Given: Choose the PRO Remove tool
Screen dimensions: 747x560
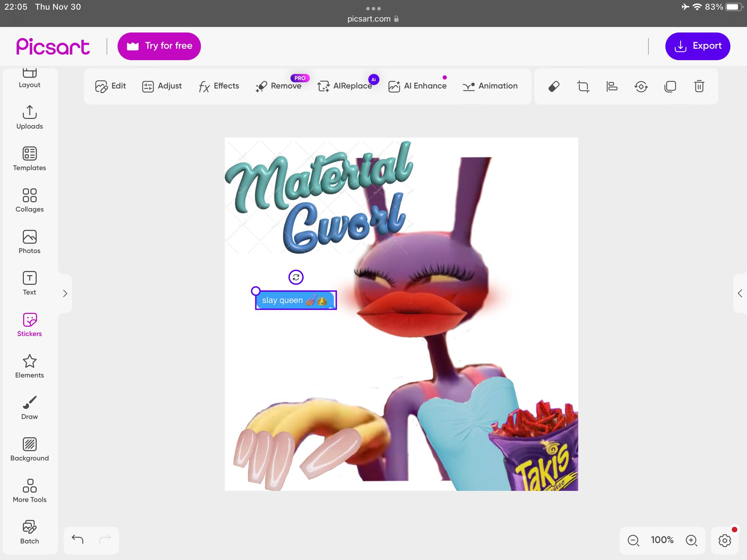Looking at the screenshot, I should pyautogui.click(x=278, y=86).
